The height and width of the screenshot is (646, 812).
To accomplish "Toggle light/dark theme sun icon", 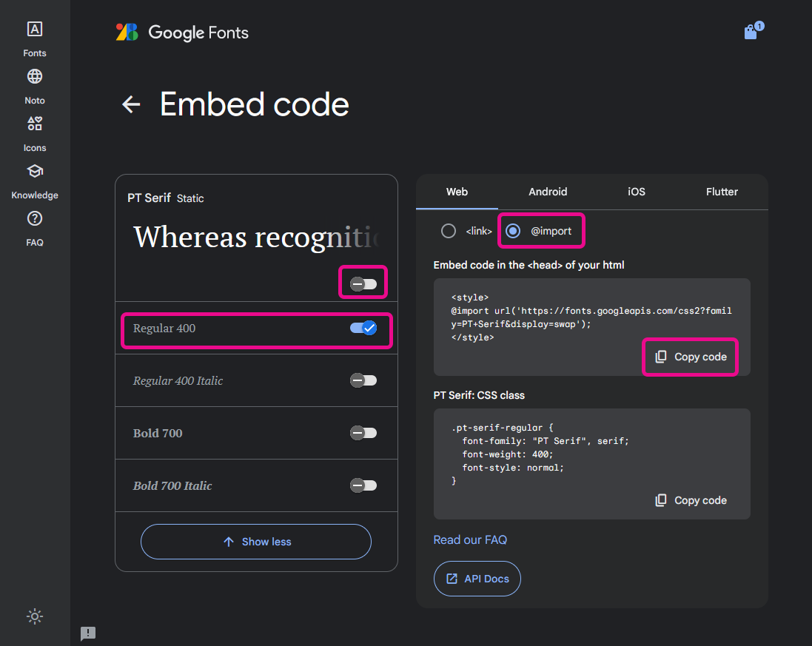I will pyautogui.click(x=35, y=616).
